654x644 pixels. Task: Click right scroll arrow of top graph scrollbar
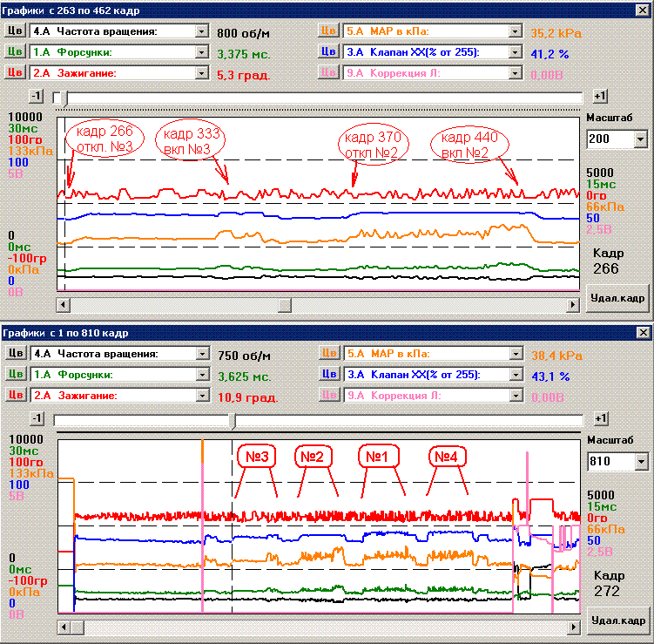572,304
